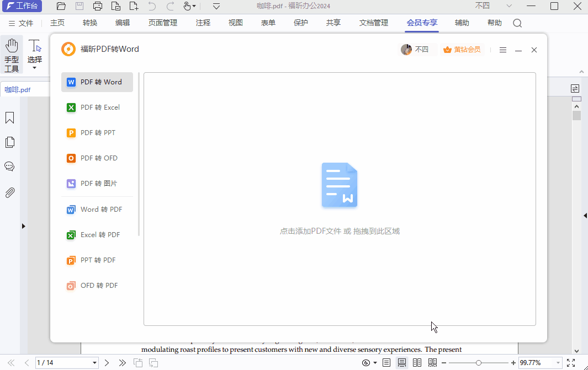Enter fullscreen reading mode
Image resolution: width=588 pixels, height=370 pixels.
[x=571, y=363]
